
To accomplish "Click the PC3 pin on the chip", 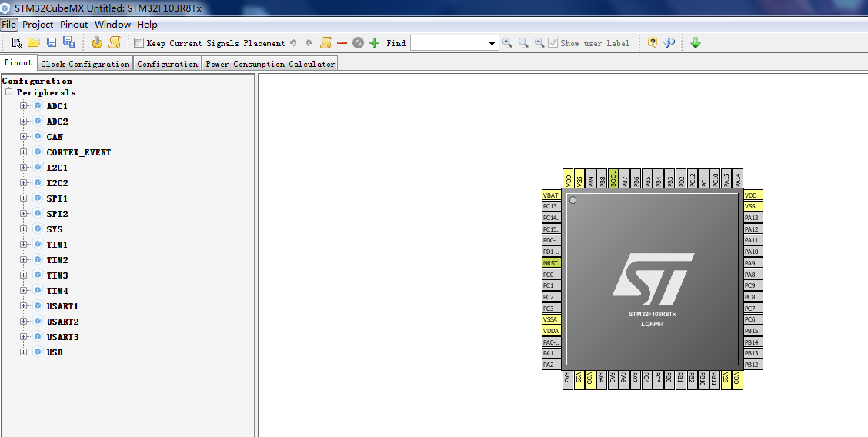I will coord(552,308).
